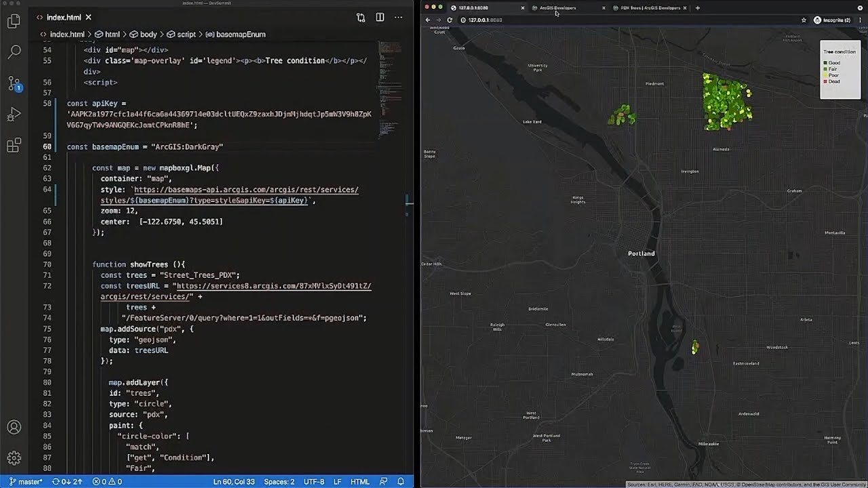The width and height of the screenshot is (868, 488).
Task: Click the Good color swatch in legend
Action: pyautogui.click(x=825, y=63)
